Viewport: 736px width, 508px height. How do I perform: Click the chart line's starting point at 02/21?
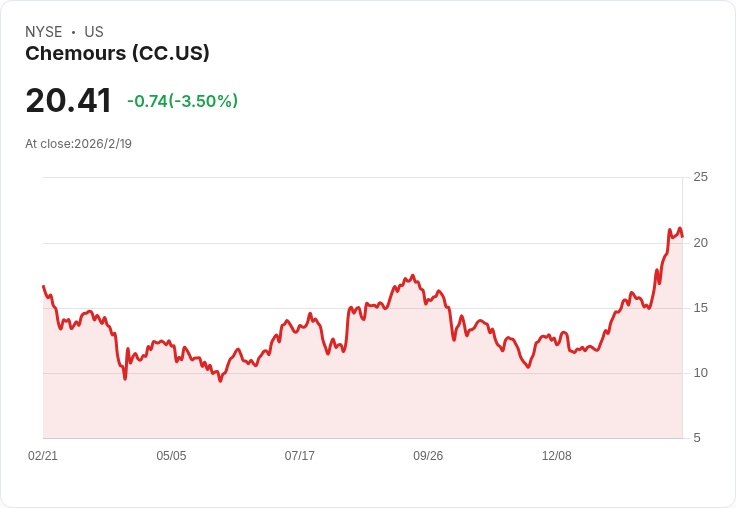coord(43,286)
